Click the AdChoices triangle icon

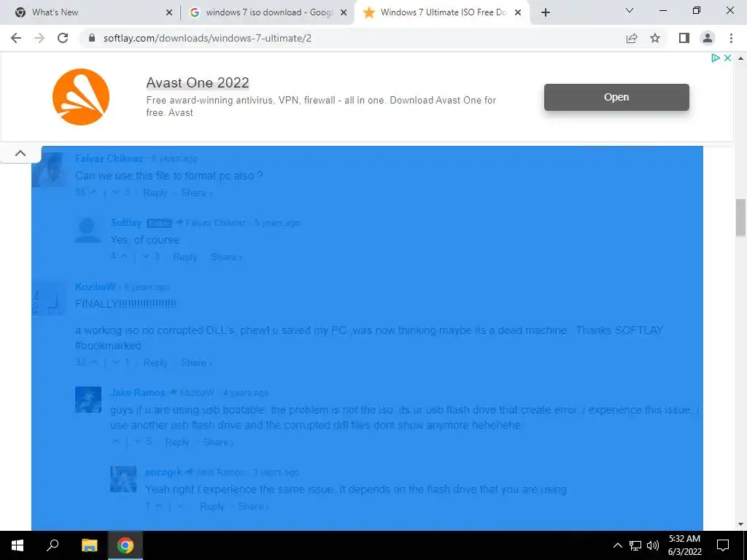point(715,58)
